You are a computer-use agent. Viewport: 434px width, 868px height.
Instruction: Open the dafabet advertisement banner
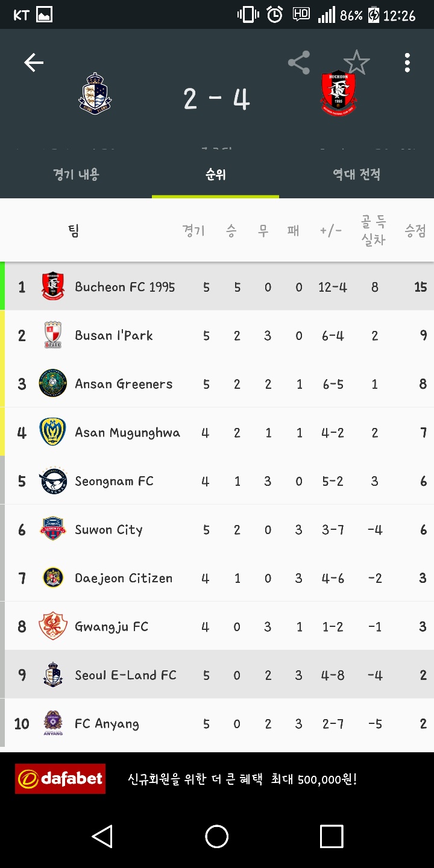pyautogui.click(x=217, y=779)
